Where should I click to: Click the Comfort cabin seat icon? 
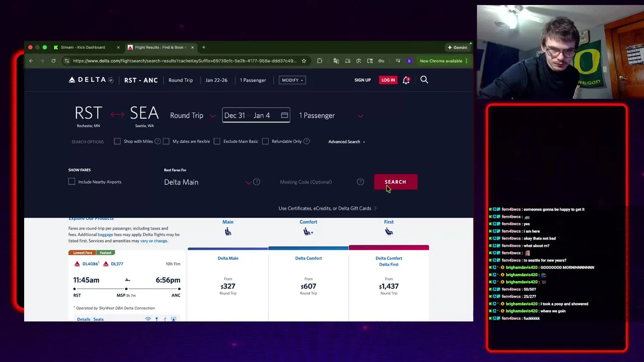308,231
